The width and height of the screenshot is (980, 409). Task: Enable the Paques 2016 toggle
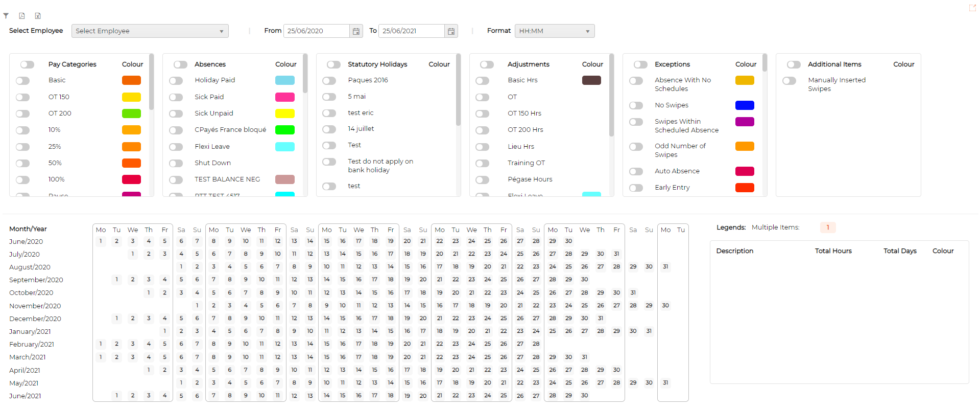point(329,81)
